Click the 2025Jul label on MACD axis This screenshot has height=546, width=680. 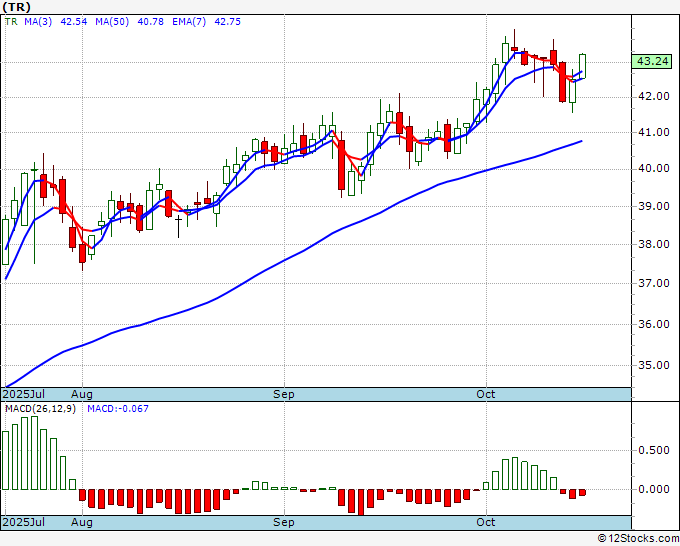click(24, 522)
